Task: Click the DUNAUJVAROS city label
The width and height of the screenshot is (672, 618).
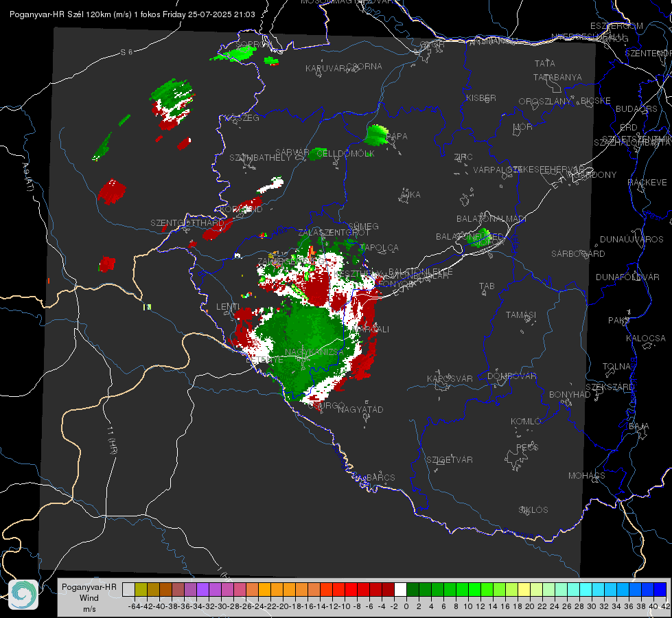Action: pos(632,240)
